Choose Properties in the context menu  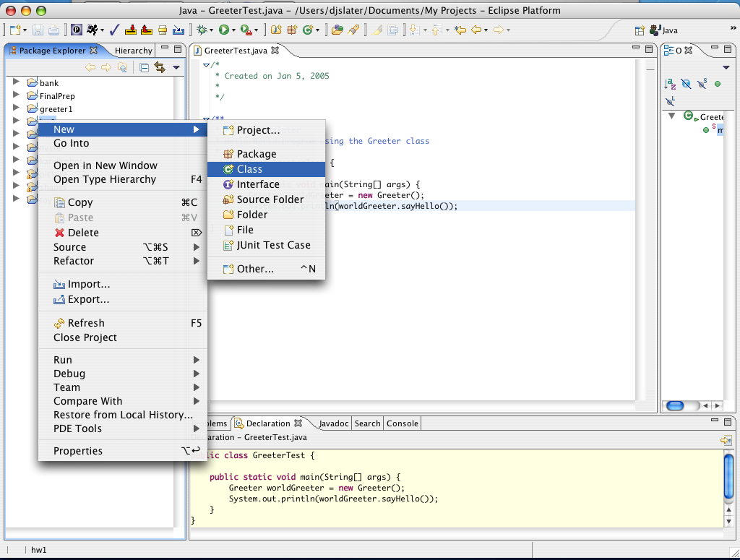click(78, 451)
